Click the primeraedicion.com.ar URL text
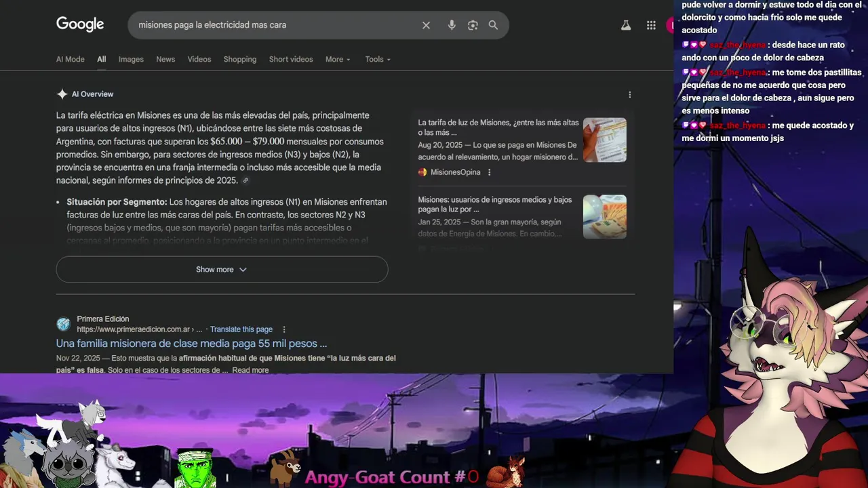 click(139, 329)
